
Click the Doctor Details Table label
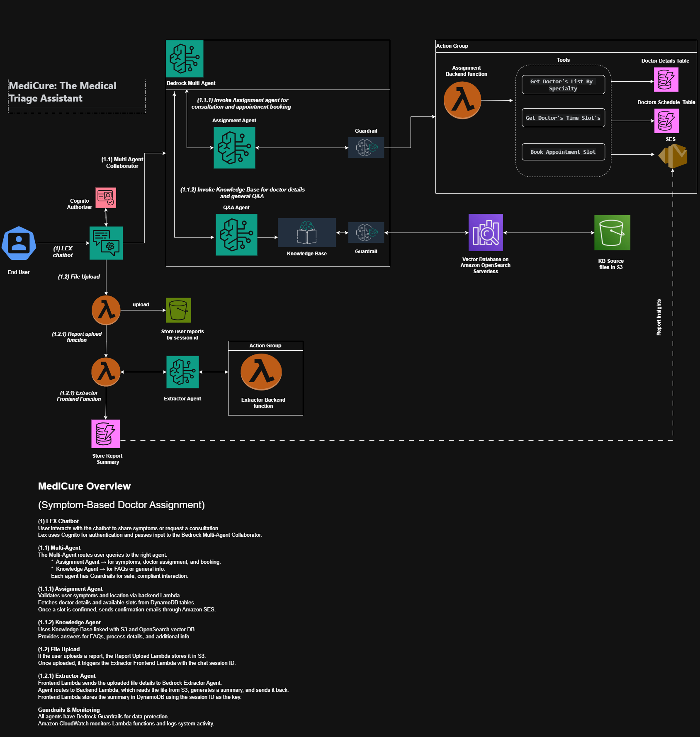[665, 61]
